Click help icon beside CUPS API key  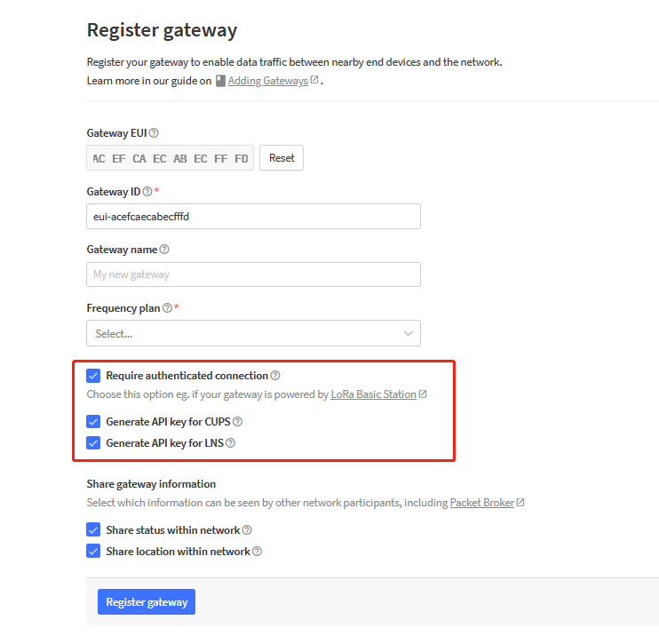[237, 422]
